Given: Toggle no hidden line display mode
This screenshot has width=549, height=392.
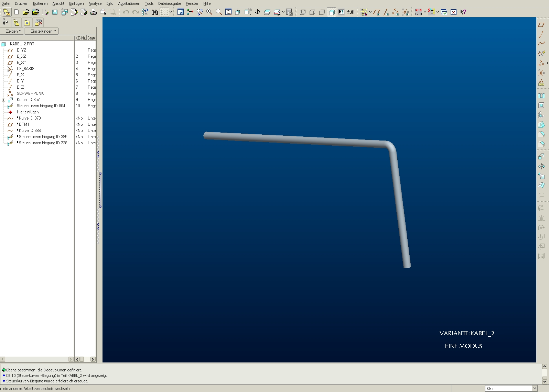Looking at the screenshot, I should [322, 12].
